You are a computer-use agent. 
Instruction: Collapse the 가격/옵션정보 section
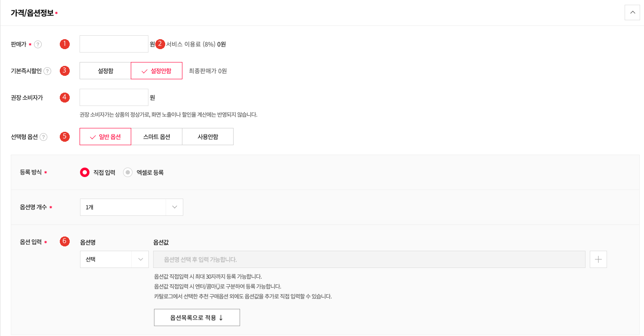click(x=632, y=12)
